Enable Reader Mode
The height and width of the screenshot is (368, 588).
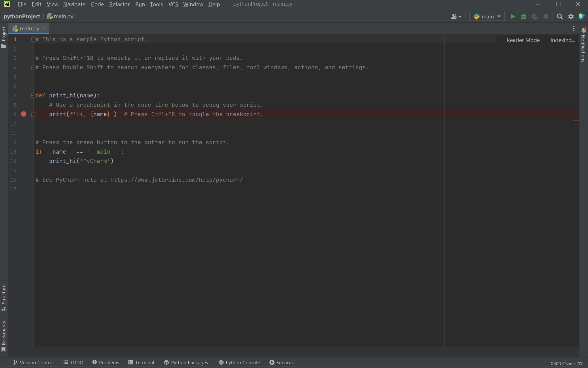tap(523, 40)
